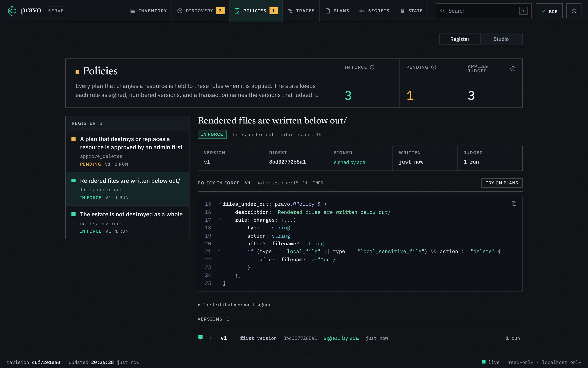This screenshot has height=368, width=588.
Task: Click the Discovery compass icon
Action: tap(180, 11)
